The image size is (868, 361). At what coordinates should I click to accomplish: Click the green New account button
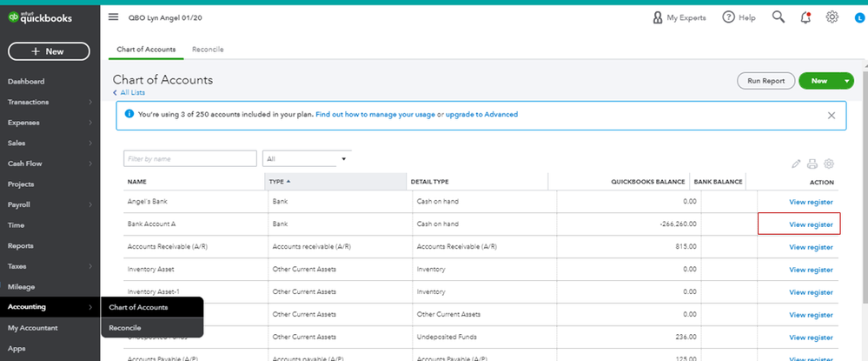(x=819, y=81)
